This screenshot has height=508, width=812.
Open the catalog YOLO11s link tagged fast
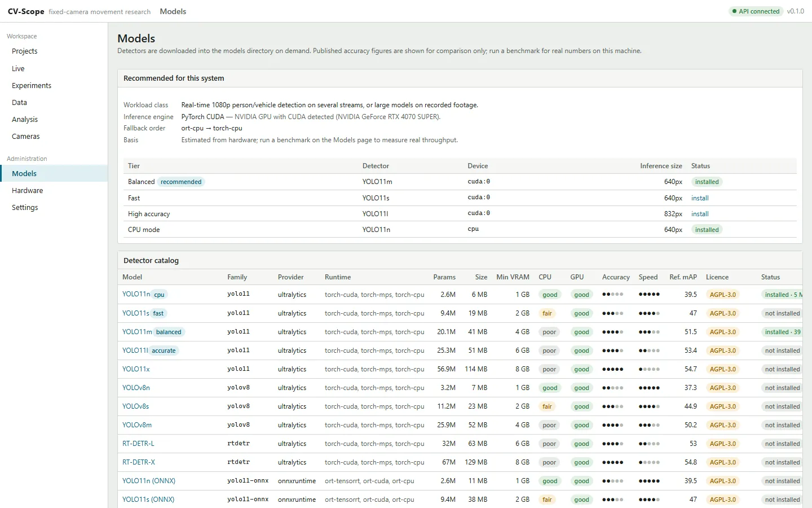136,313
